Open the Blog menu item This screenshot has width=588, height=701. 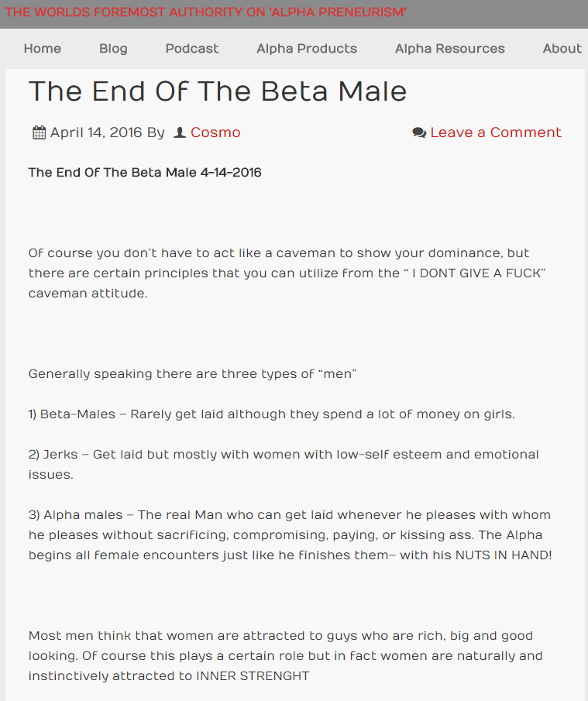coord(113,48)
